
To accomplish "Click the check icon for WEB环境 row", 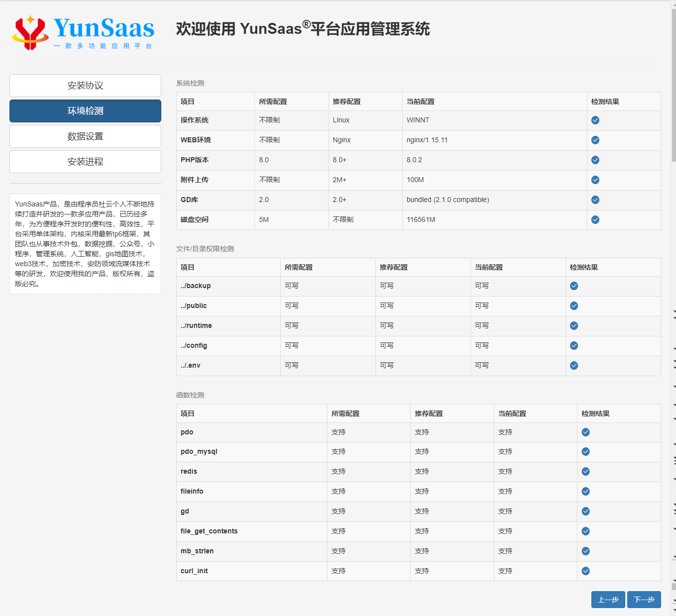I will coord(595,140).
